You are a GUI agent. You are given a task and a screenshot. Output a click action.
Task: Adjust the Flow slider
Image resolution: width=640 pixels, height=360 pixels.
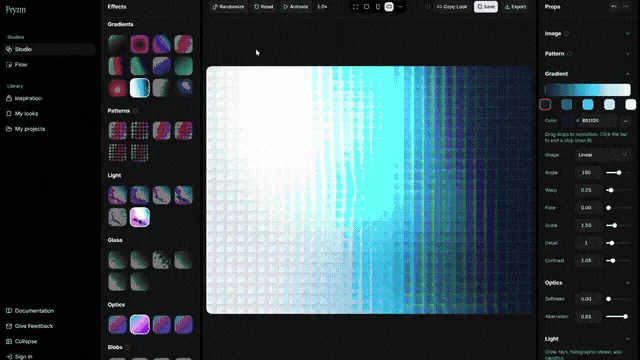(618, 208)
